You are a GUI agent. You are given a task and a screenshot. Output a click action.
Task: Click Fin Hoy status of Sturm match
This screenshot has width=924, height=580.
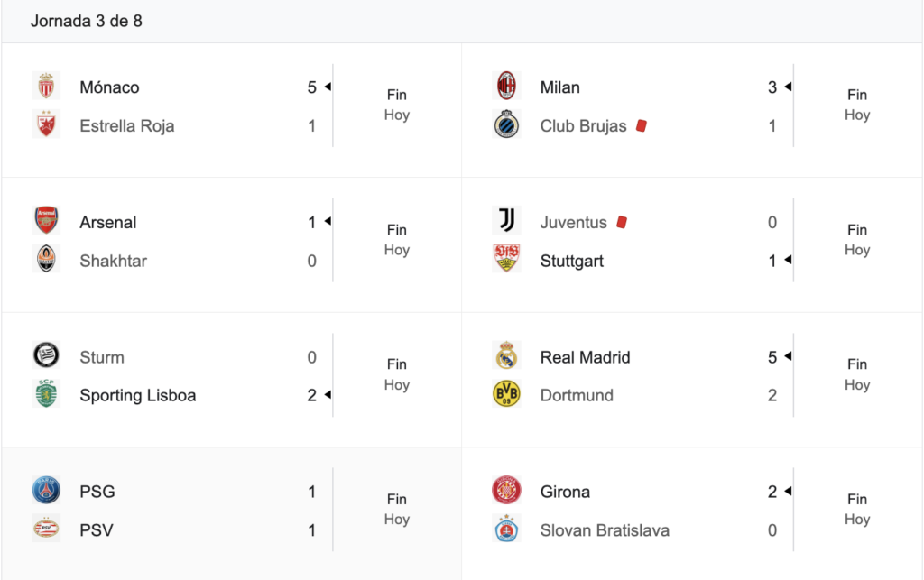tap(397, 374)
